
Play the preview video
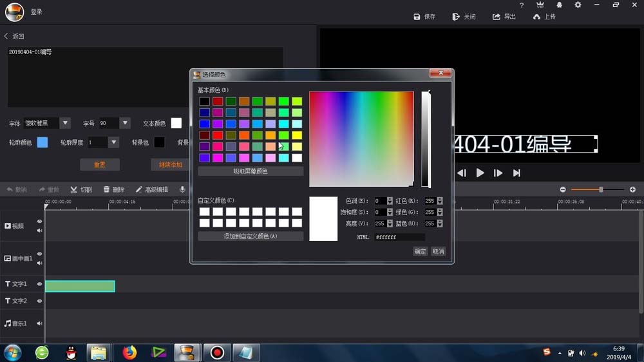[x=480, y=173]
